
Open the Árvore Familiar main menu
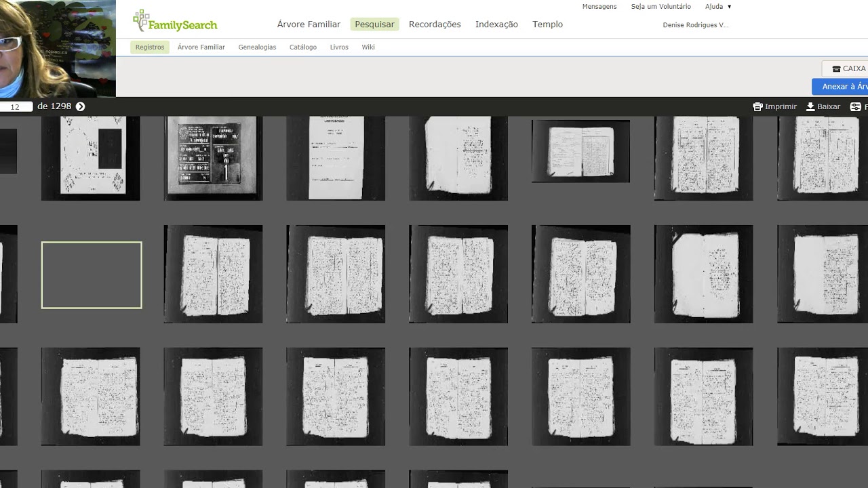[x=309, y=24]
